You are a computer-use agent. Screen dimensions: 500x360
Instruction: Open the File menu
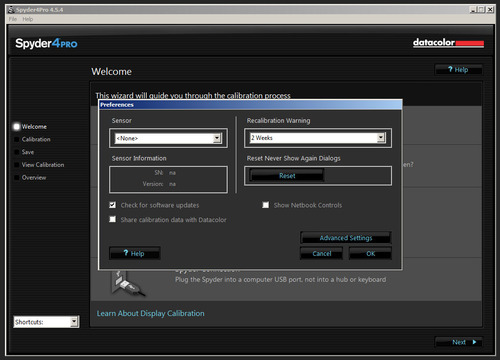[13, 19]
